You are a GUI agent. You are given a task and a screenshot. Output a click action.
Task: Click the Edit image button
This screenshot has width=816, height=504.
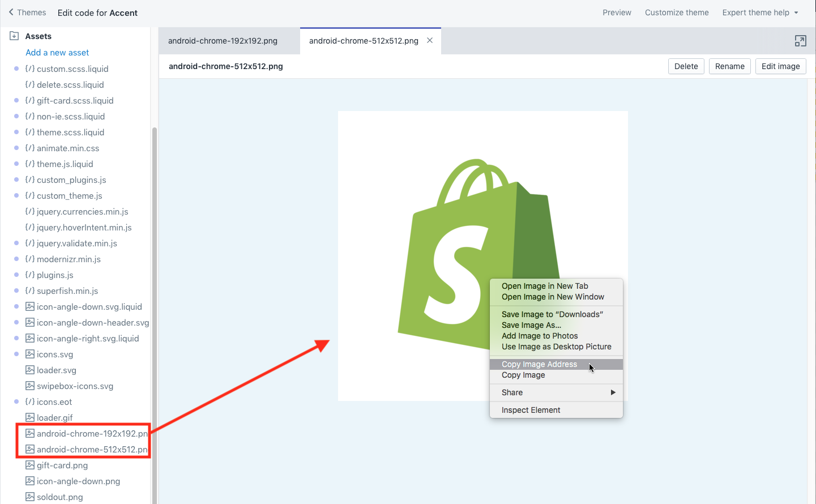pos(780,66)
